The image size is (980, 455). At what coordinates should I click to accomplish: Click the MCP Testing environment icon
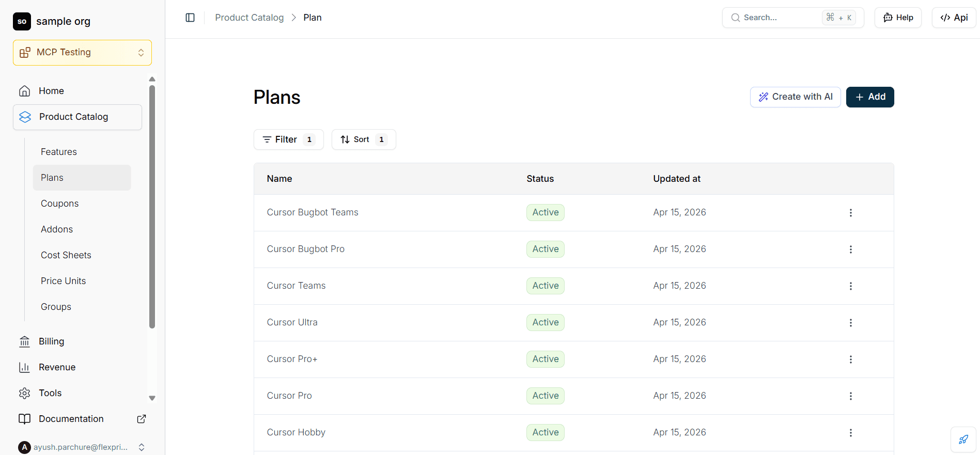click(x=25, y=53)
